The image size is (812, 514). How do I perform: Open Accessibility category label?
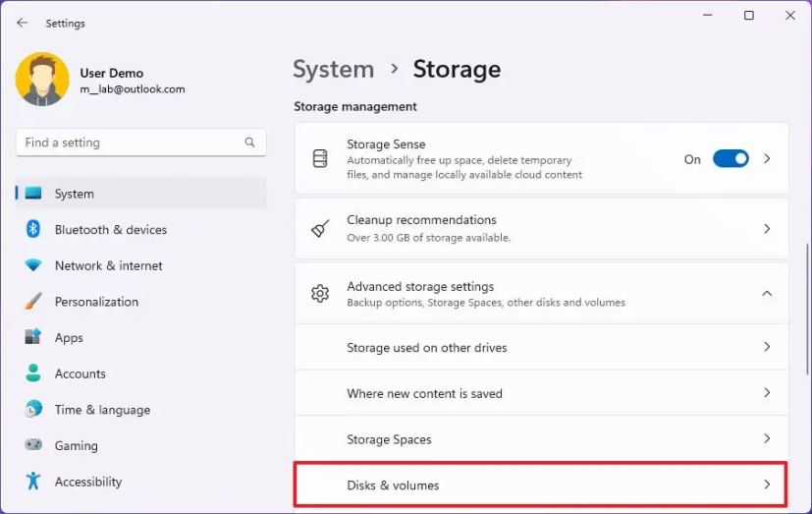point(88,482)
